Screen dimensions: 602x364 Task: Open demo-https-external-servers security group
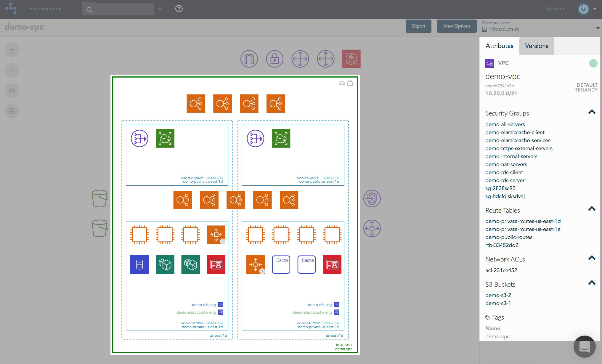click(x=519, y=148)
